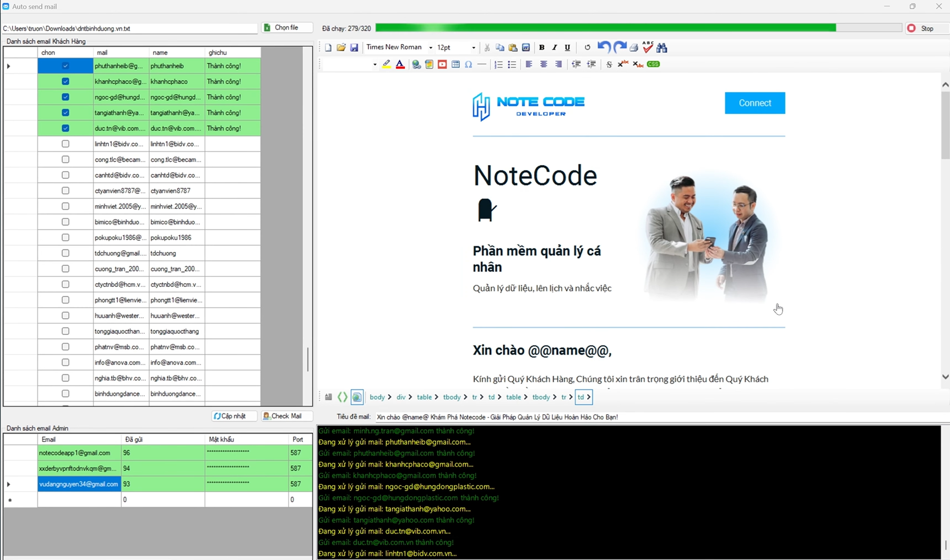Open a file with the folder icon
The height and width of the screenshot is (560, 950).
(341, 48)
